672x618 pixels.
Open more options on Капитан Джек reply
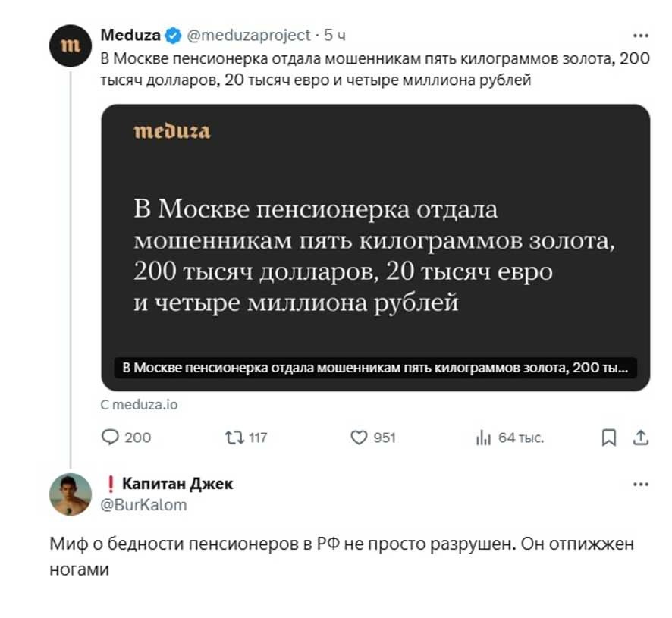tap(640, 485)
